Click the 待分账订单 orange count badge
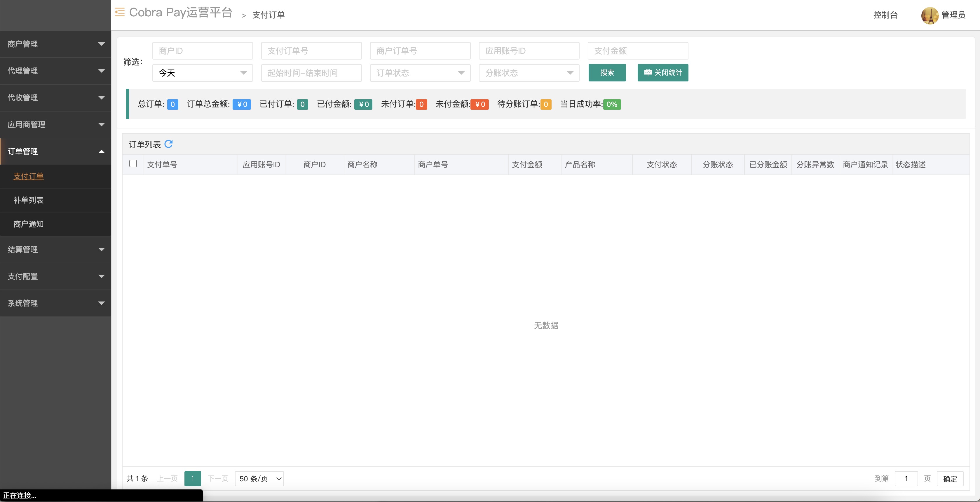 pos(545,104)
